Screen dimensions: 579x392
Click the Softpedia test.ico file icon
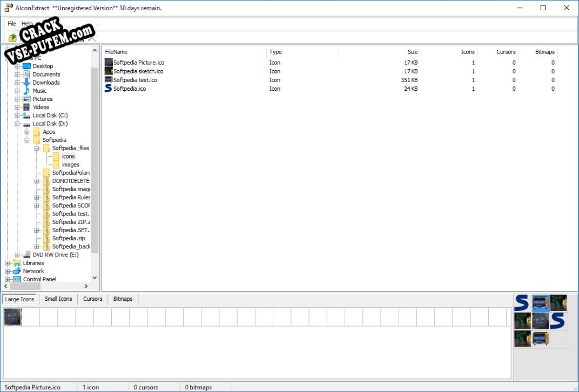pos(109,80)
